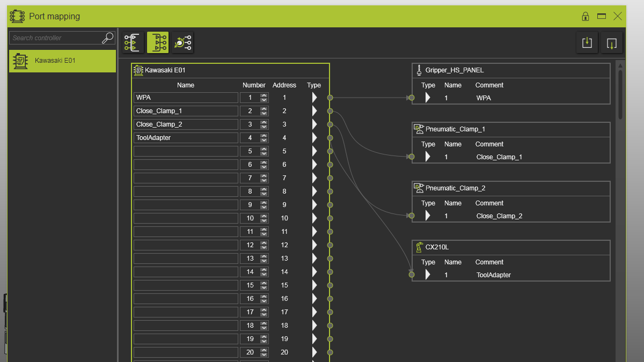Click the Number column header

point(254,85)
